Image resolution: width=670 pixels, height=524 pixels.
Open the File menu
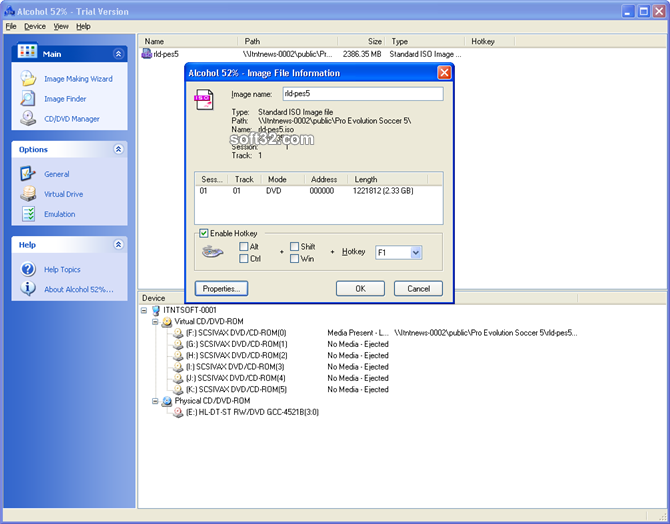tap(11, 26)
